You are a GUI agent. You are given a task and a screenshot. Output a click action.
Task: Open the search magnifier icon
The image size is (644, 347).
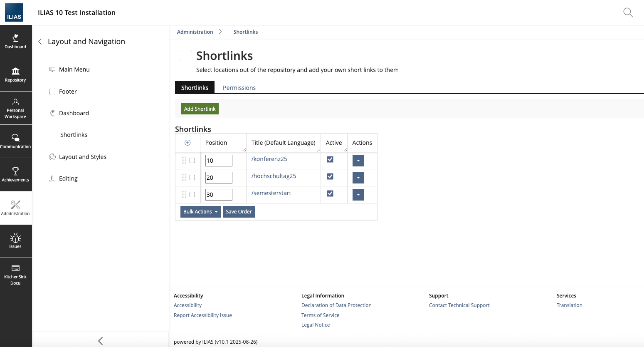tap(628, 12)
